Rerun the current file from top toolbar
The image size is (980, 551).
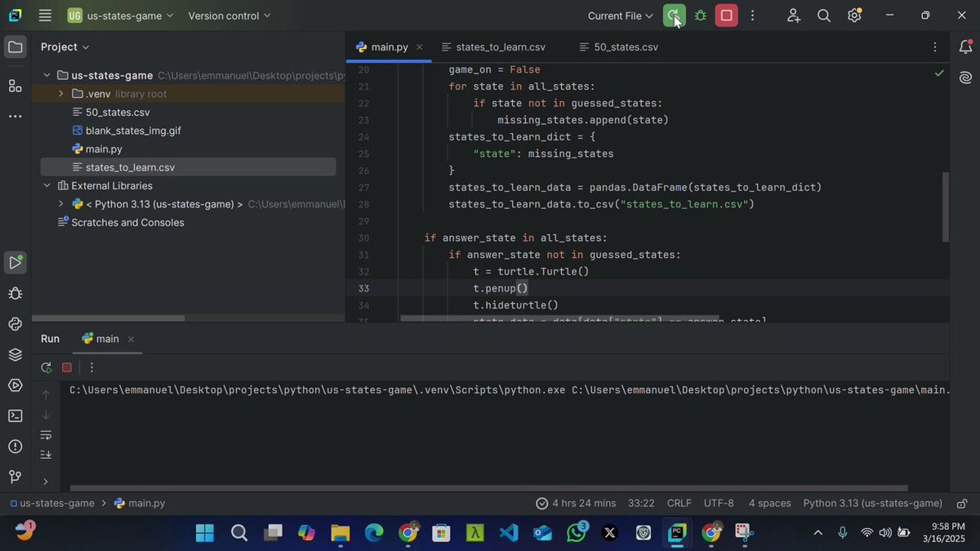pyautogui.click(x=674, y=16)
